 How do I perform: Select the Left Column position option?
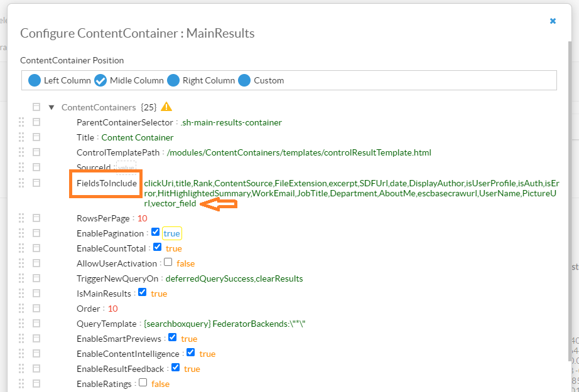35,80
